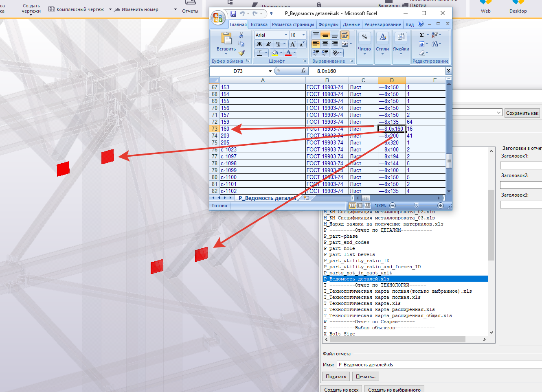Click the Find binoculars icon
542x392 pixels.
coord(434,44)
